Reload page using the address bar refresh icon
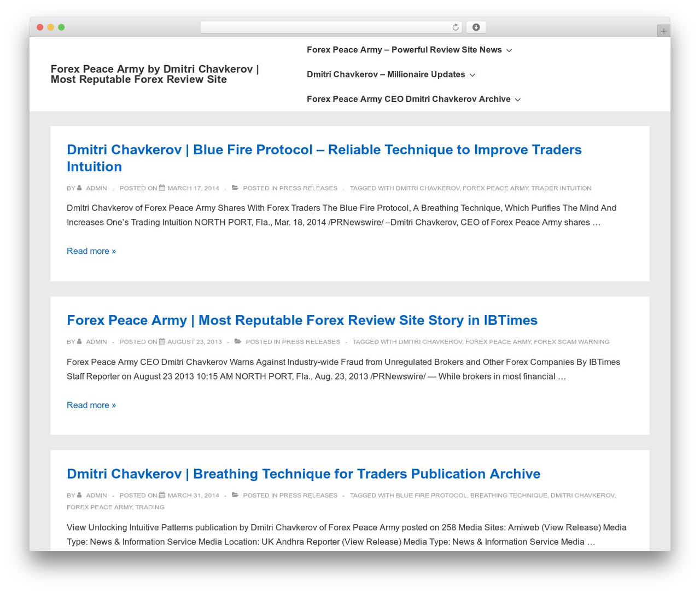The width and height of the screenshot is (700, 593). pos(455,27)
